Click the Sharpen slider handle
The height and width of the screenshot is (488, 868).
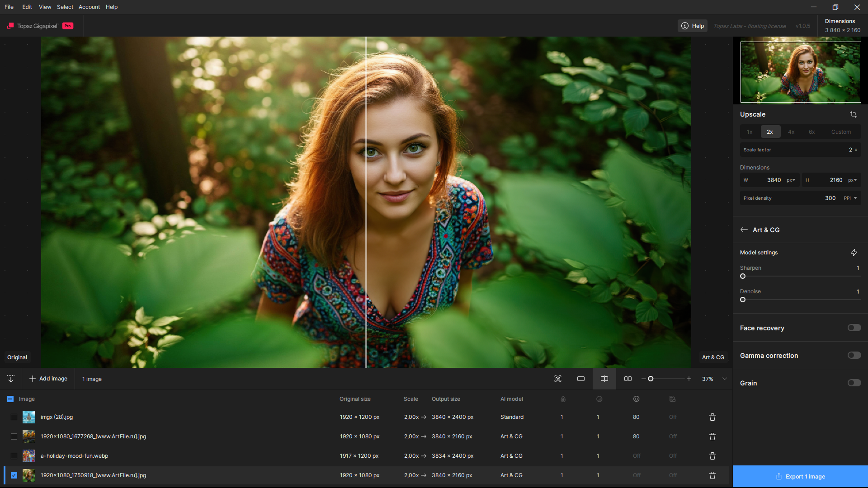(743, 276)
